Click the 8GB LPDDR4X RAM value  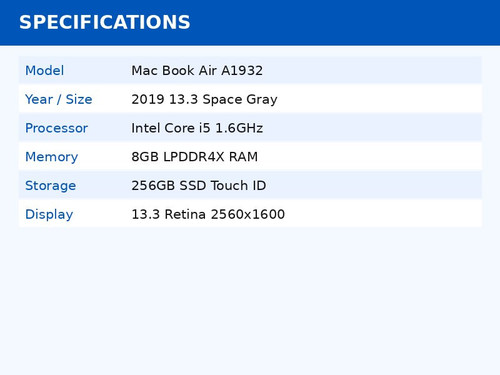pos(195,157)
